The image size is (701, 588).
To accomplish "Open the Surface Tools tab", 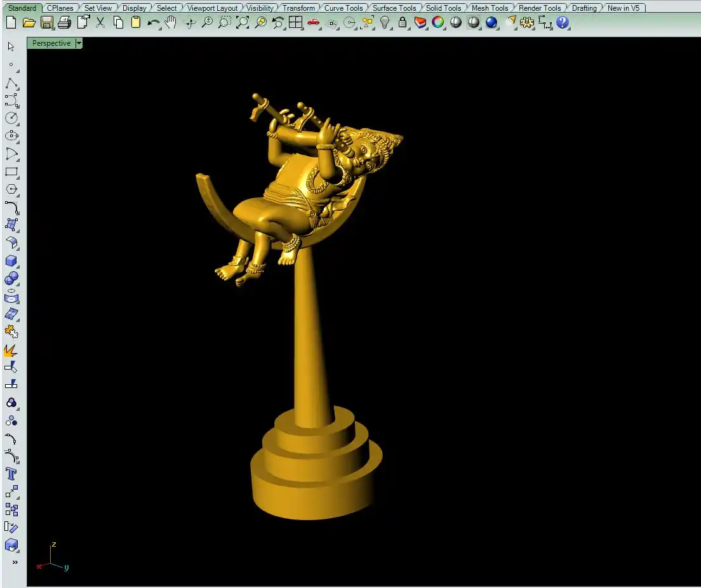I will 394,8.
